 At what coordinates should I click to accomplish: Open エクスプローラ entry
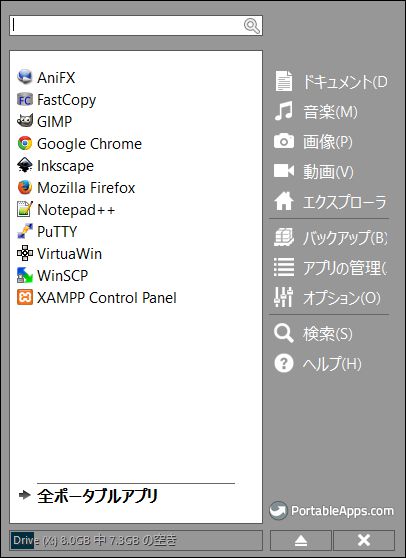[344, 202]
